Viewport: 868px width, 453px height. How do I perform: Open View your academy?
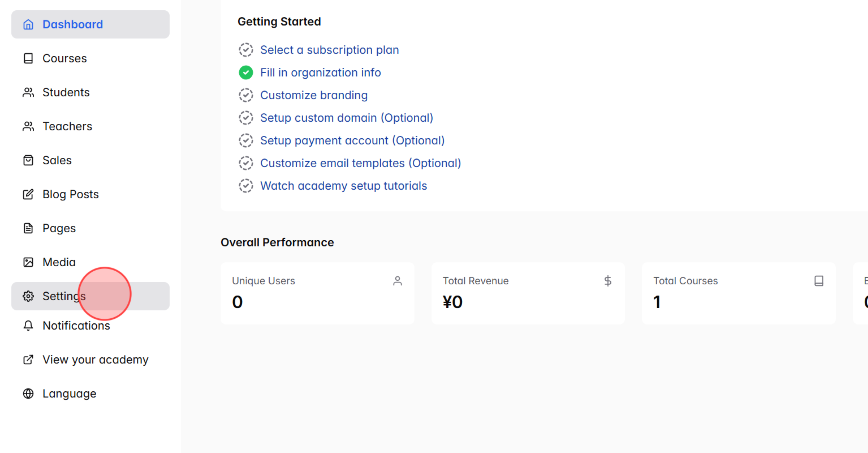(95, 359)
